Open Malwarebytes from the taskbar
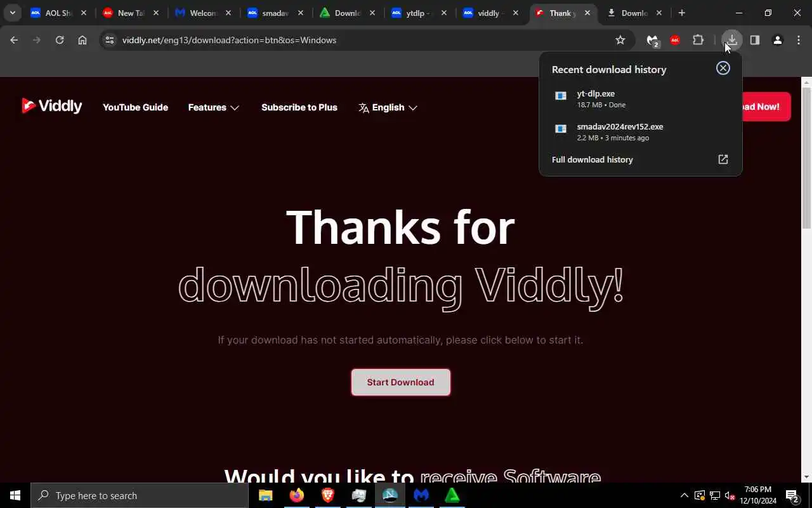The image size is (812, 508). (x=421, y=495)
